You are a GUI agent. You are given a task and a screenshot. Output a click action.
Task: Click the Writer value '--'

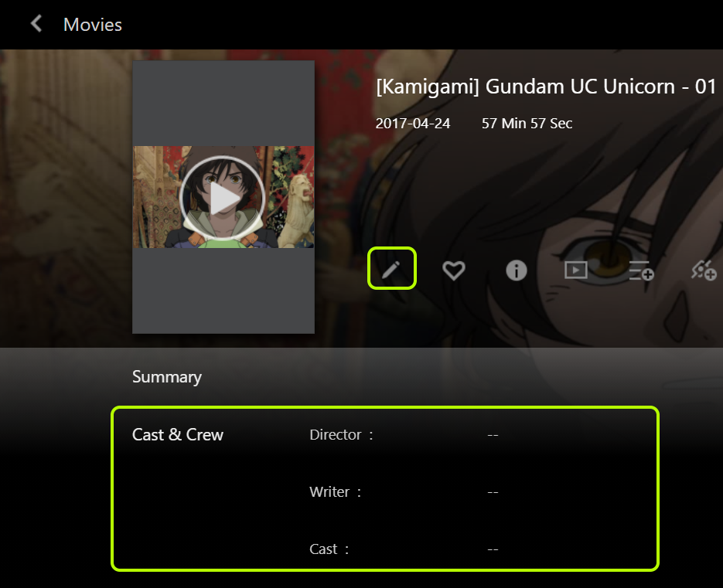pos(493,492)
